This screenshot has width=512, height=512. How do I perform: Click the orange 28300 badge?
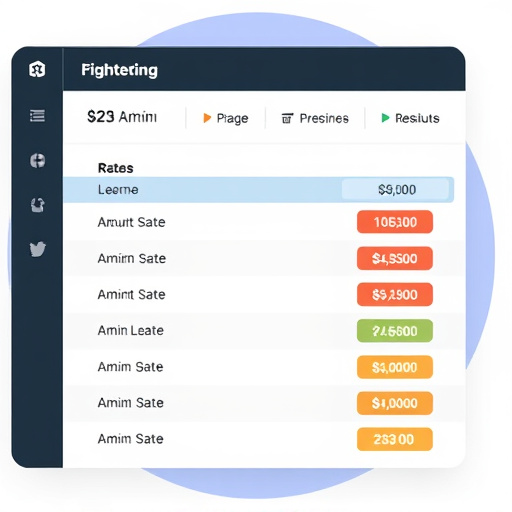click(395, 439)
